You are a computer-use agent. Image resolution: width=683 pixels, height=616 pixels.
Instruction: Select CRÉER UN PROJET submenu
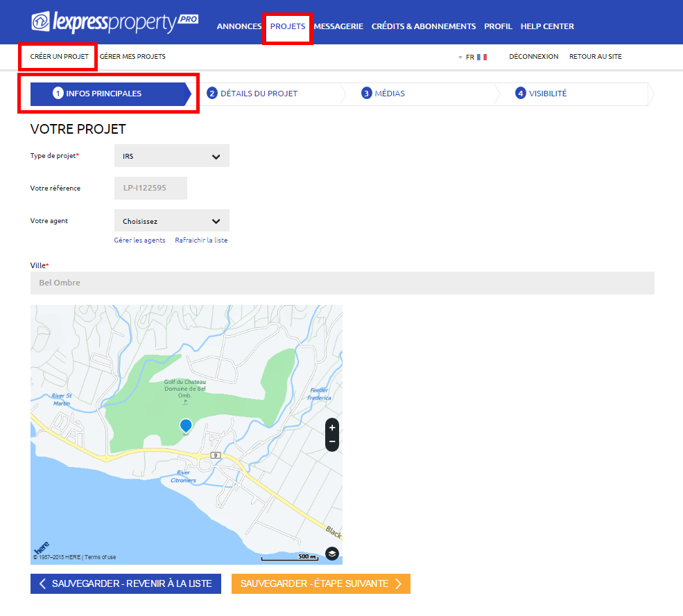click(59, 57)
